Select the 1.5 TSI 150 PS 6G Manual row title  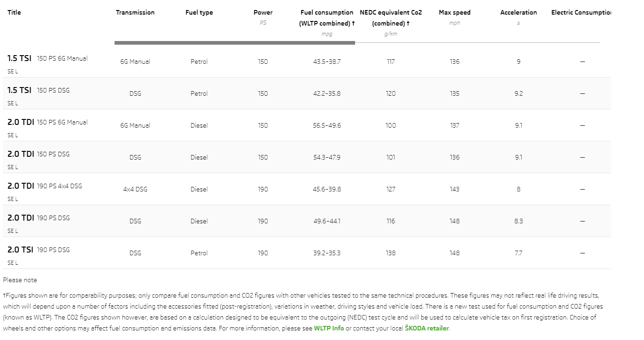pos(47,58)
